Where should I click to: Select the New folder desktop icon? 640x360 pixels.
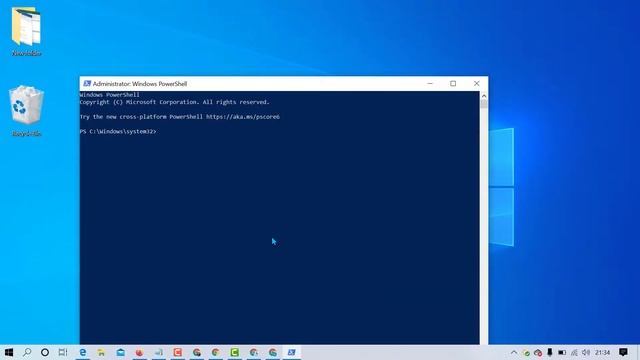click(26, 31)
